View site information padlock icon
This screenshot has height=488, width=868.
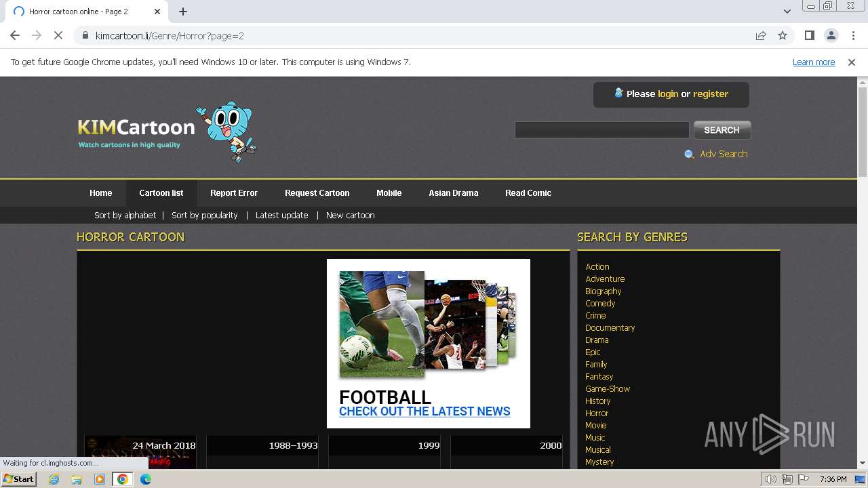tap(85, 35)
